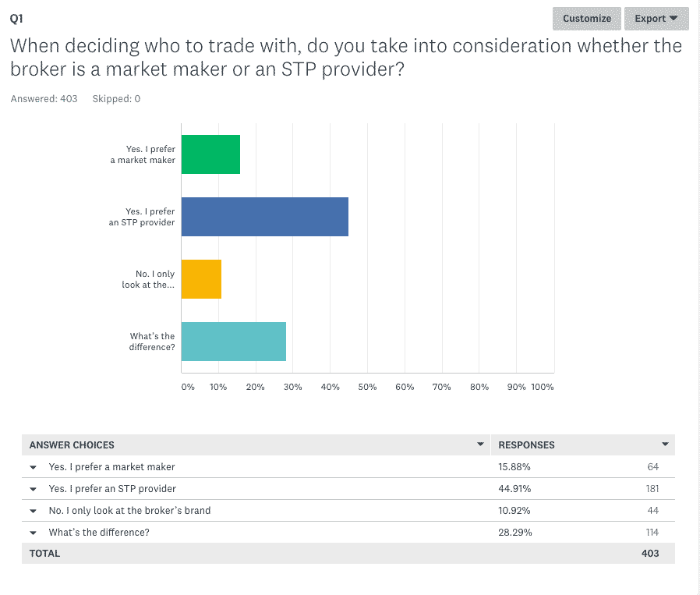Select the 'What's the difference?' table row text

[x=99, y=533]
